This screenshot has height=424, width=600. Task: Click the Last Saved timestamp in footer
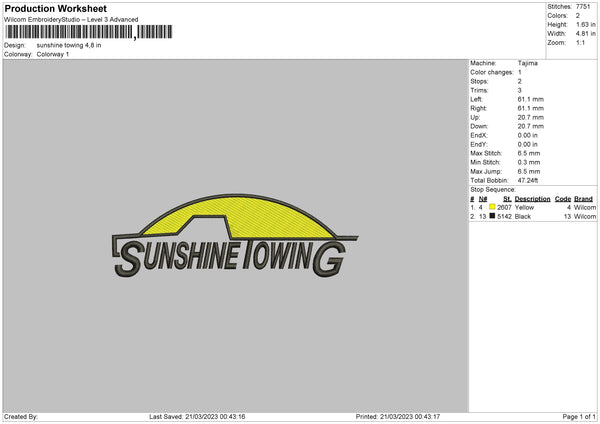(x=197, y=416)
